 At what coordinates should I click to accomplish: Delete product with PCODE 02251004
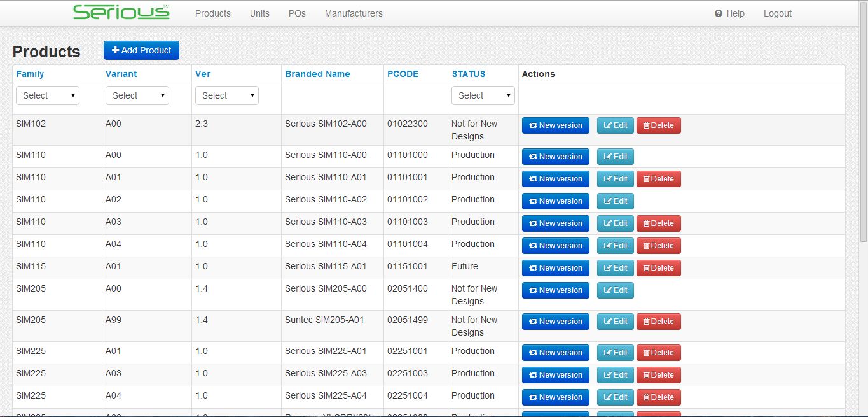pos(658,397)
